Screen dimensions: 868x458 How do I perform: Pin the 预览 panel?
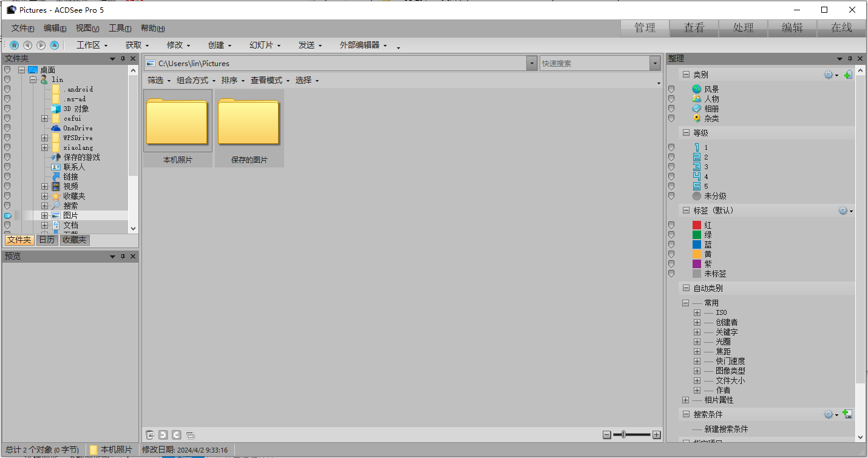(x=123, y=257)
